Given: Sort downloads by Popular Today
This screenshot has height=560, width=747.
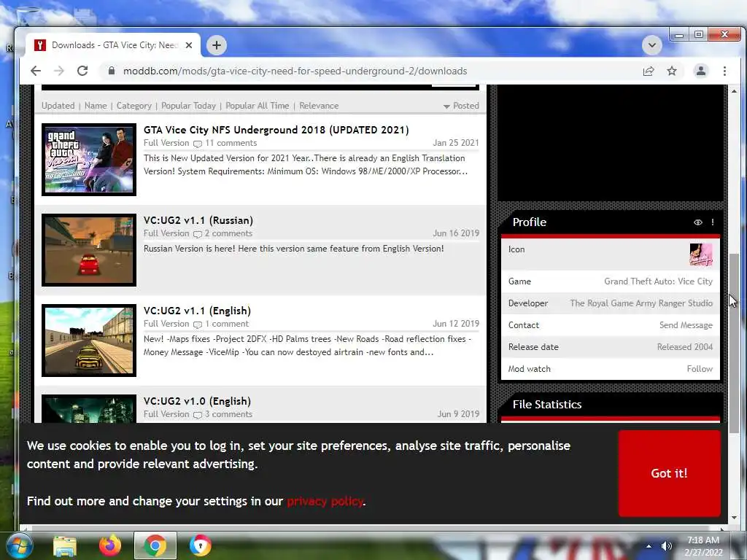Looking at the screenshot, I should pos(189,106).
